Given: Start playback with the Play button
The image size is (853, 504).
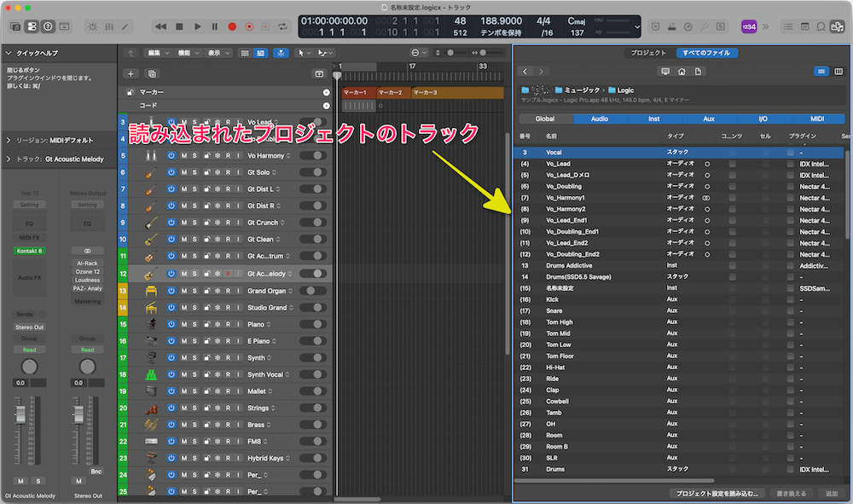Looking at the screenshot, I should click(x=198, y=26).
